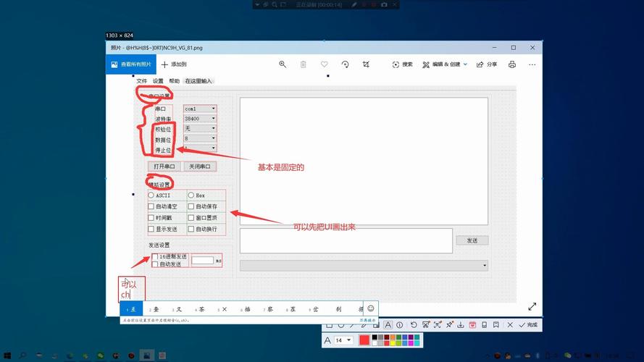644x362 pixels.
Task: Check the 自动换行 checkbox
Action: click(191, 229)
